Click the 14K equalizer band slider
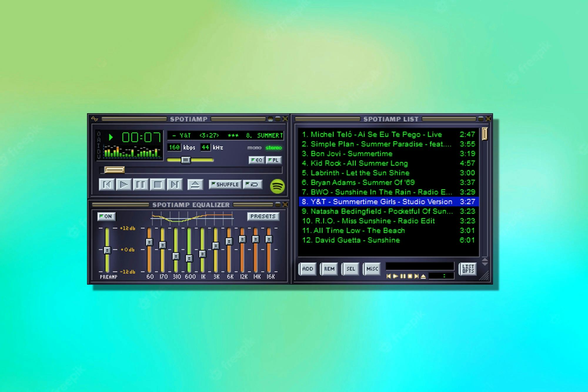 [255, 239]
